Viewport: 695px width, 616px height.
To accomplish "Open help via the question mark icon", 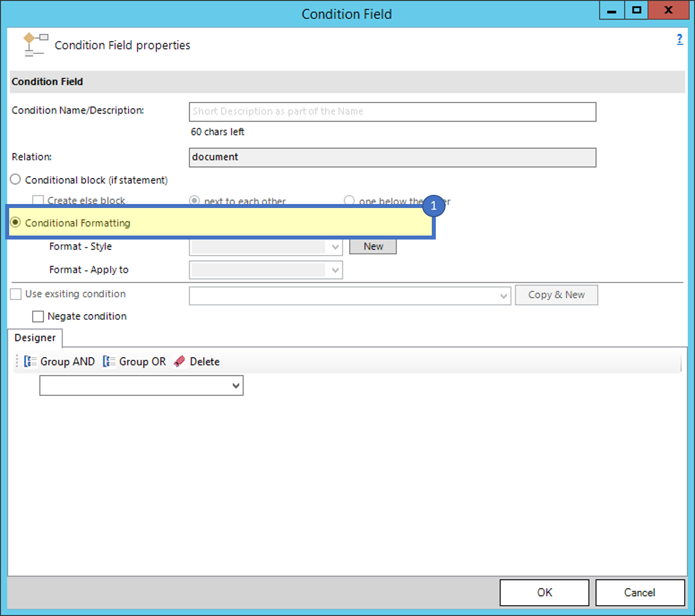I will pyautogui.click(x=680, y=39).
